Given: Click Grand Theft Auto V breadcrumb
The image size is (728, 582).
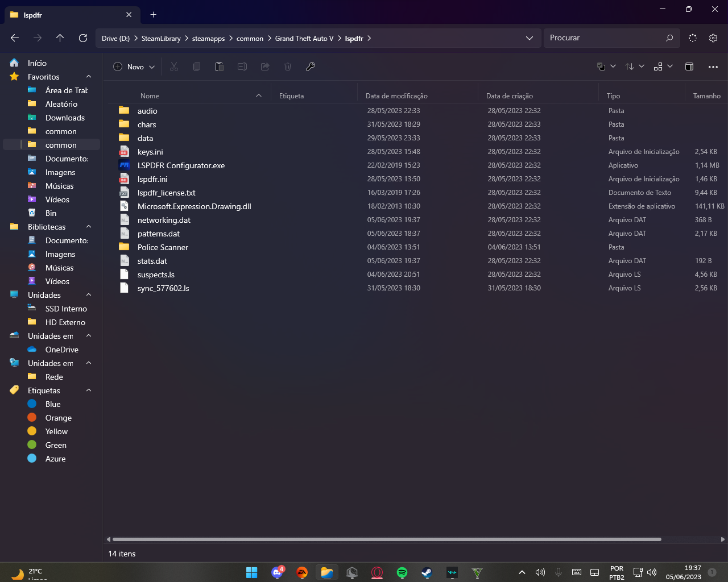Looking at the screenshot, I should click(304, 38).
